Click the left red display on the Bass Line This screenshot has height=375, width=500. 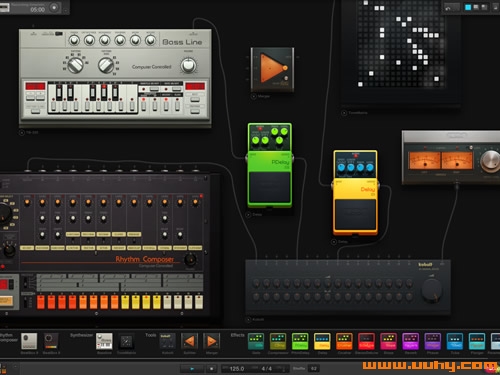[x=35, y=86]
